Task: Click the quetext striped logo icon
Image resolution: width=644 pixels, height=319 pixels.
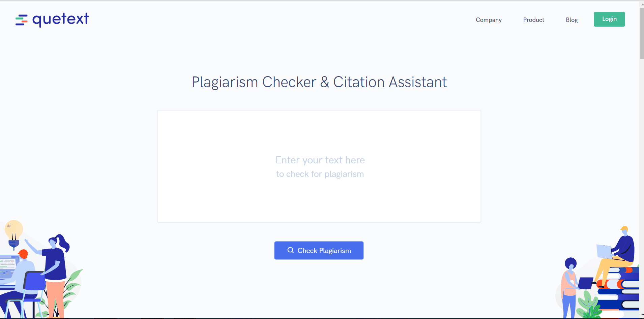Action: (x=22, y=20)
